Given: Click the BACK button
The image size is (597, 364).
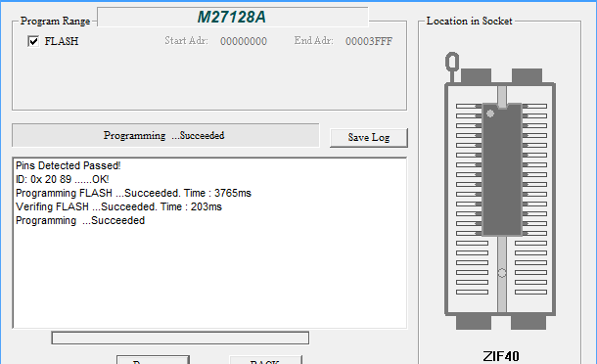Looking at the screenshot, I should click(x=265, y=360).
